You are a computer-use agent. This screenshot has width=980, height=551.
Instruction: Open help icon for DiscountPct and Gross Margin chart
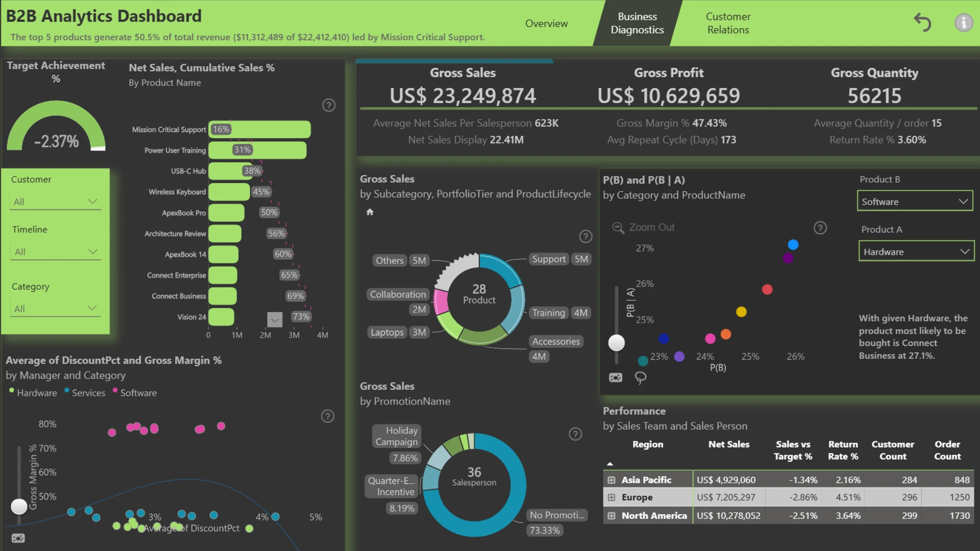[x=328, y=416]
